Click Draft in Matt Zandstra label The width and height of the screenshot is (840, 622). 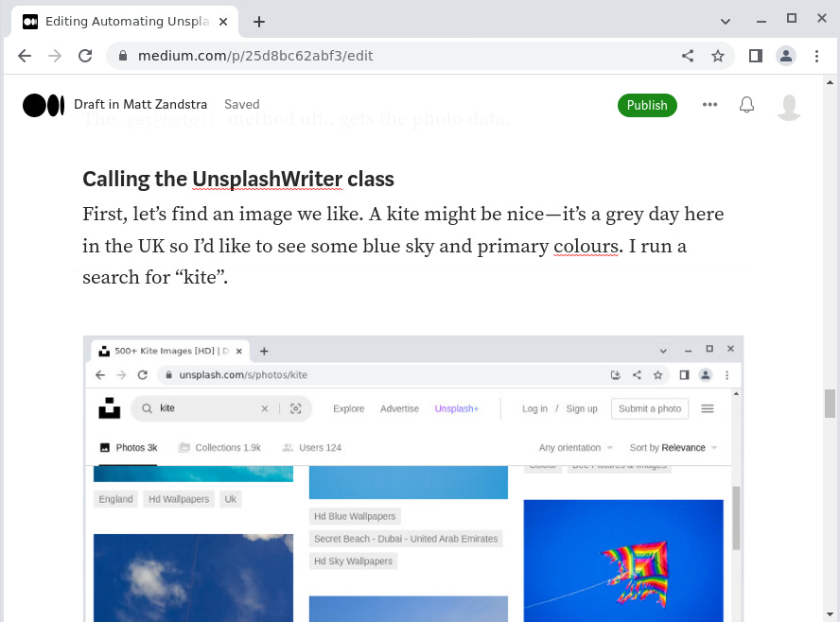[x=140, y=104]
